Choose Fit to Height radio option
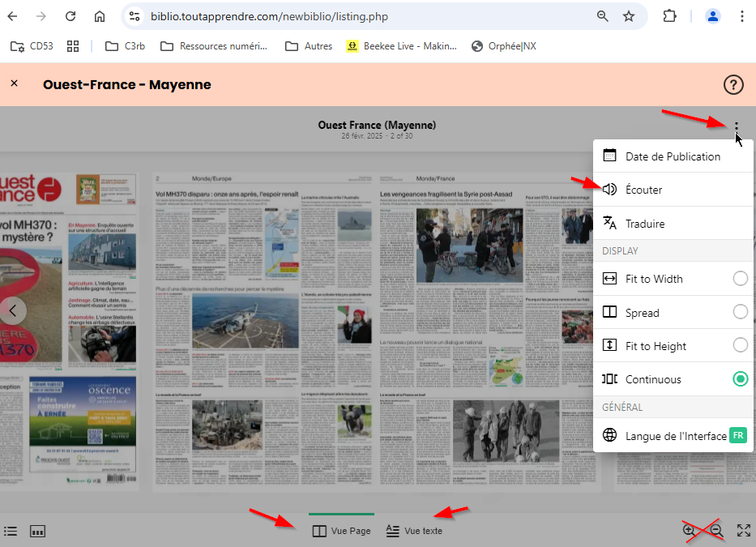The width and height of the screenshot is (756, 547). [x=740, y=345]
